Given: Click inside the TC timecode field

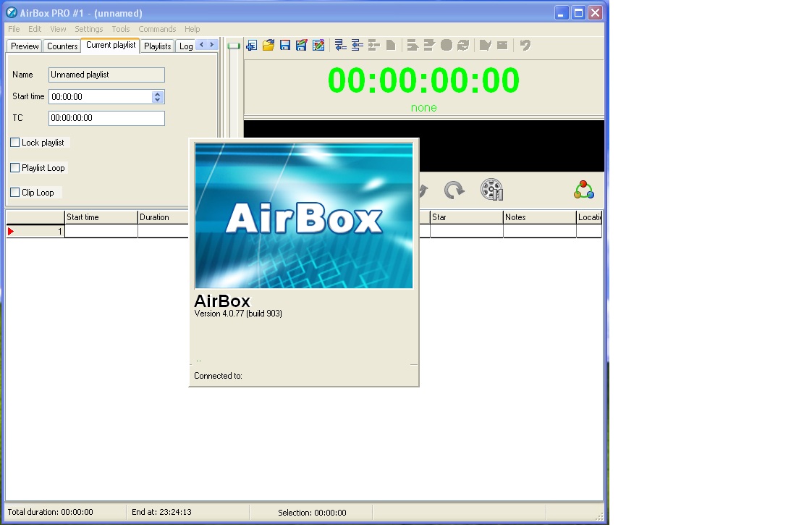Looking at the screenshot, I should [106, 118].
